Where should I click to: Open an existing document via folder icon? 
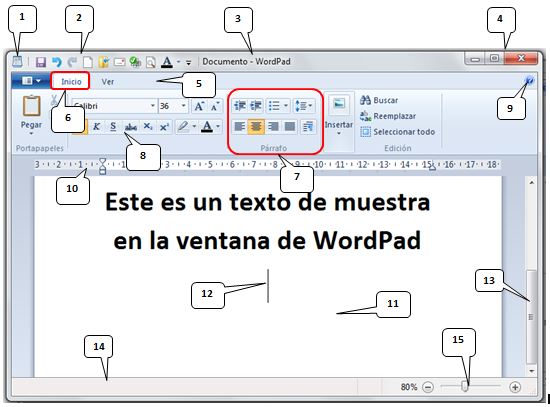click(x=103, y=62)
